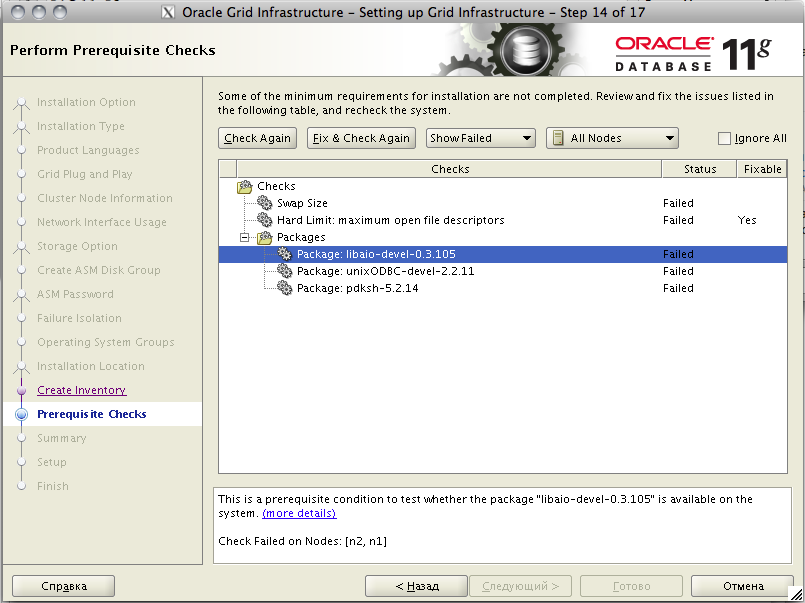805x603 pixels.
Task: Click the Checks root folder icon
Action: (x=245, y=186)
